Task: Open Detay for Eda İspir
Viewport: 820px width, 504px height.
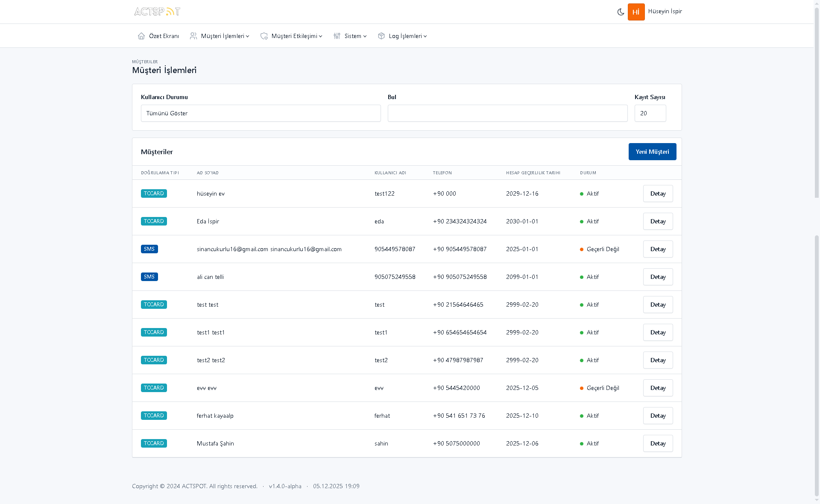Action: point(658,221)
